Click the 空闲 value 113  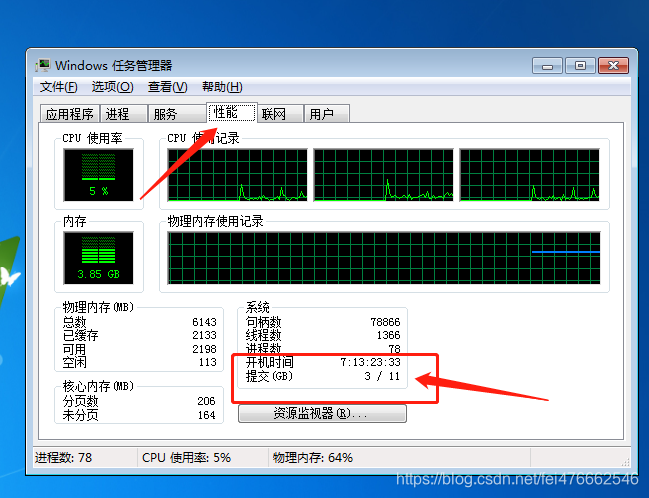click(207, 362)
